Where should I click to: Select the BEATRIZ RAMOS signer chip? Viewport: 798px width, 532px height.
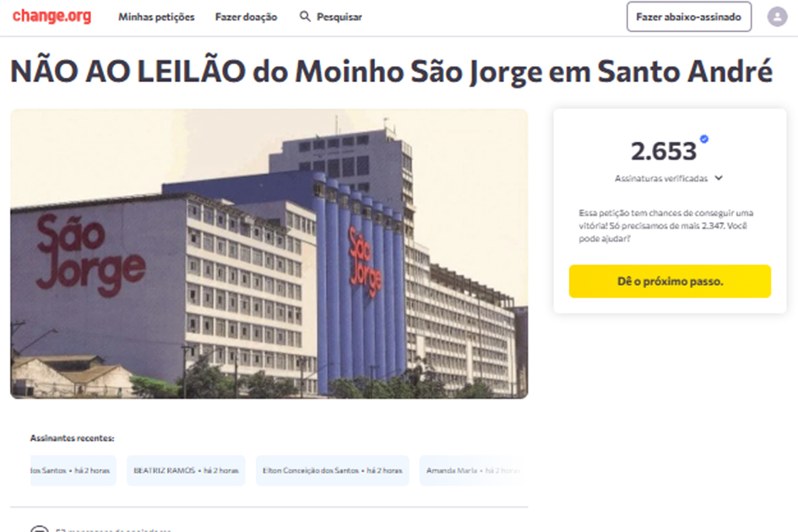click(186, 470)
